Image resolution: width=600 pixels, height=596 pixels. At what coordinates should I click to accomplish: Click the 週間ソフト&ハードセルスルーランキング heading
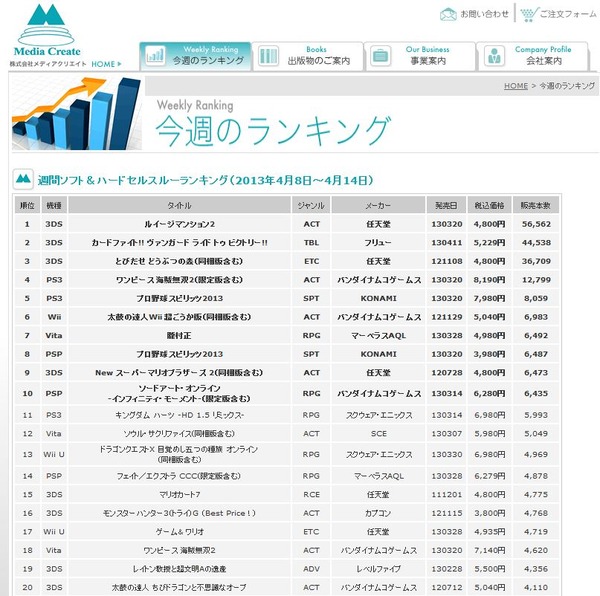205,180
